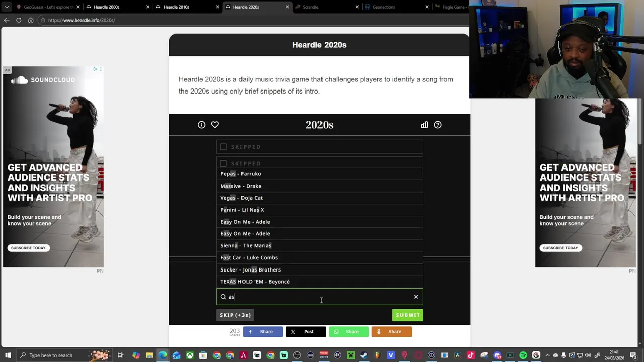Share via WhatsApp button
Screen dimensions: 644x362
tap(348, 332)
